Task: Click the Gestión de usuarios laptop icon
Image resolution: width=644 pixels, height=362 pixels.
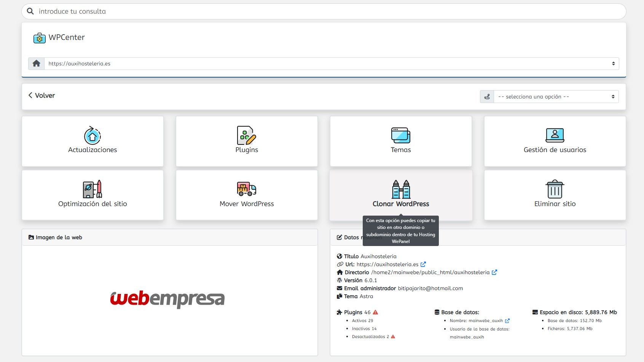Action: [555, 135]
